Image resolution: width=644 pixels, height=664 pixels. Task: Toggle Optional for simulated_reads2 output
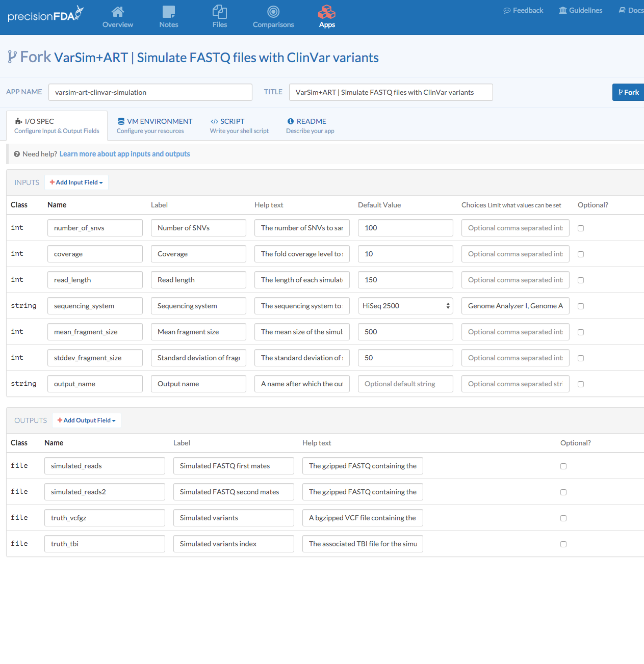(563, 492)
